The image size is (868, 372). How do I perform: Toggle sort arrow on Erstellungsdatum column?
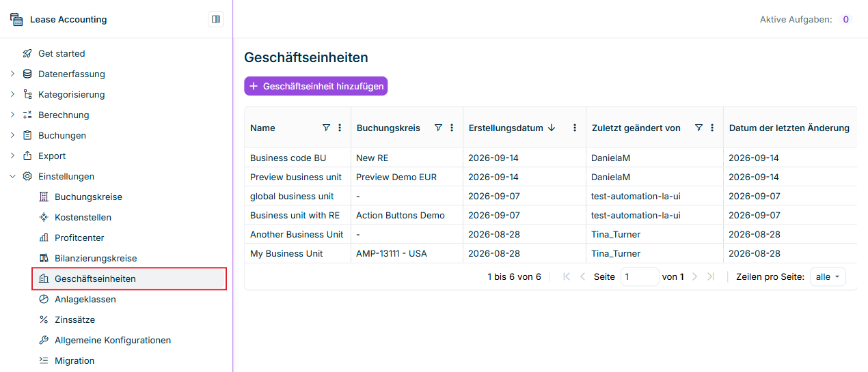coord(552,128)
